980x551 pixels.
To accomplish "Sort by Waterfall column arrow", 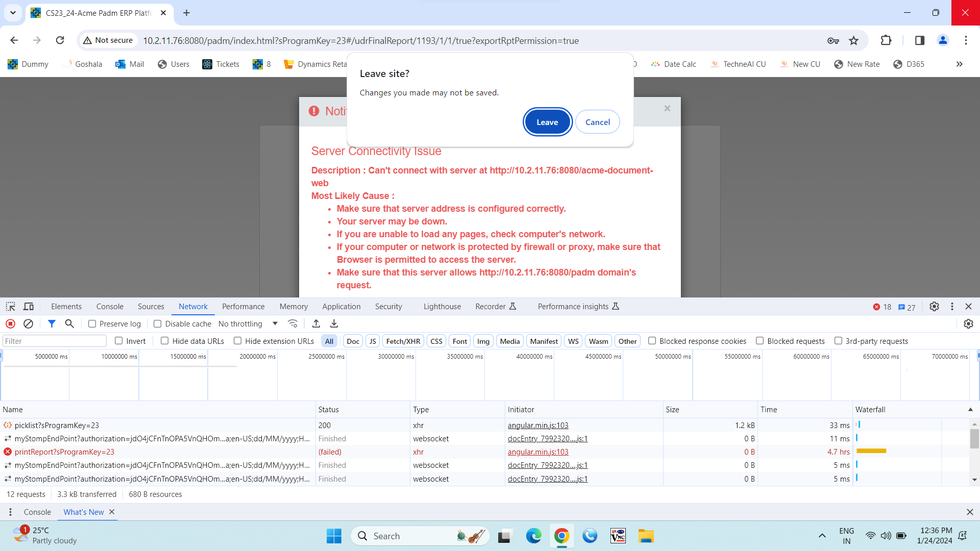I will point(970,410).
